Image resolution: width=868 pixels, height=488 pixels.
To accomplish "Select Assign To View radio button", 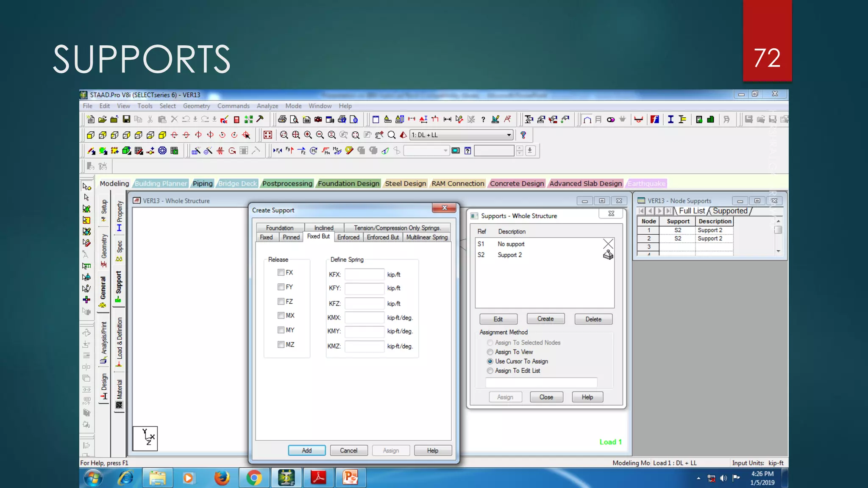I will (x=490, y=352).
